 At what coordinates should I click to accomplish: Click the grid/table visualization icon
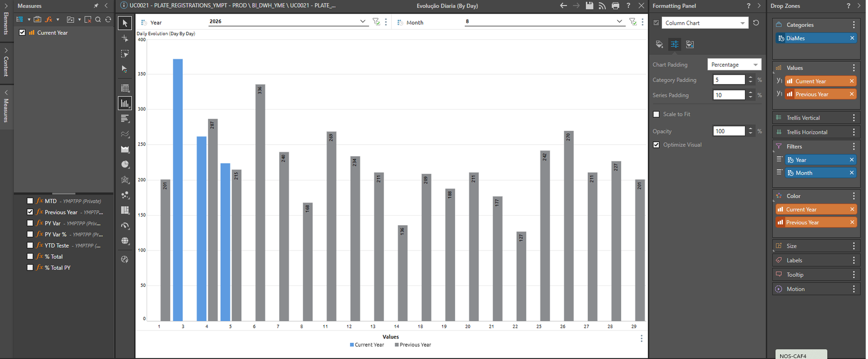click(x=125, y=88)
